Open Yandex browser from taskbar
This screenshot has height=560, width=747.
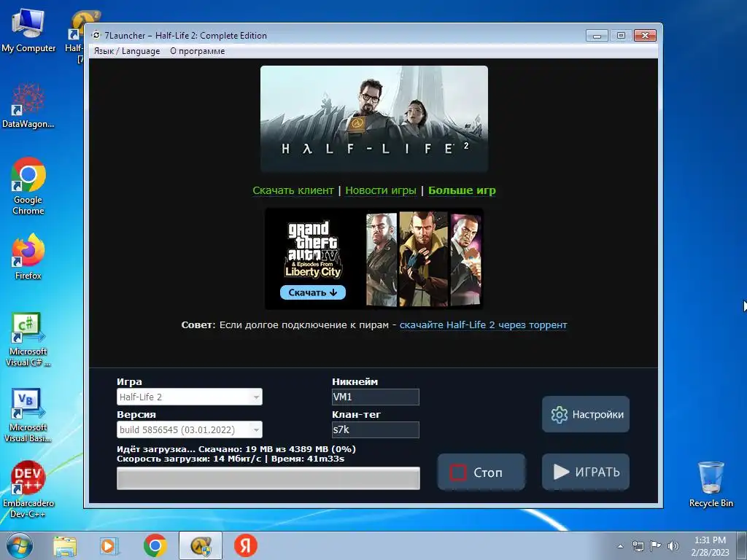[x=246, y=545]
